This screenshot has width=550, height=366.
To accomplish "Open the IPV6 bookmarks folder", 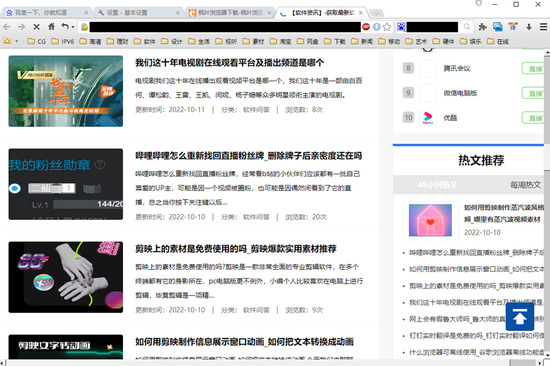I will click(x=63, y=41).
